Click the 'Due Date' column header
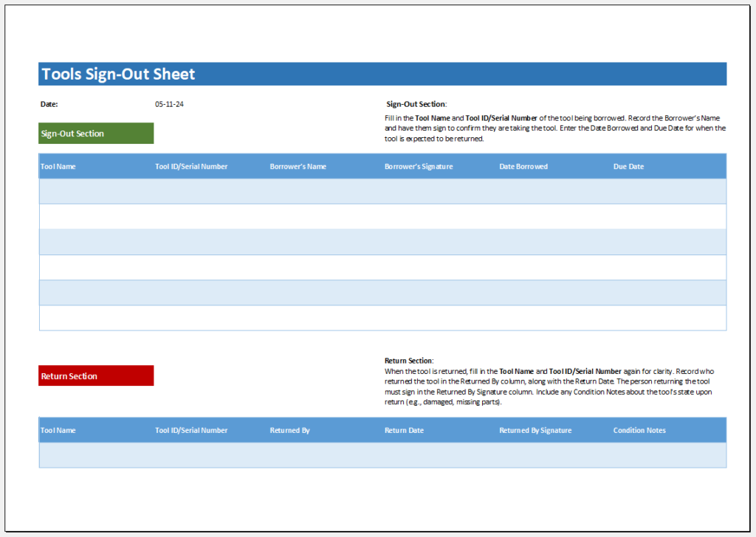756x537 pixels. (628, 167)
